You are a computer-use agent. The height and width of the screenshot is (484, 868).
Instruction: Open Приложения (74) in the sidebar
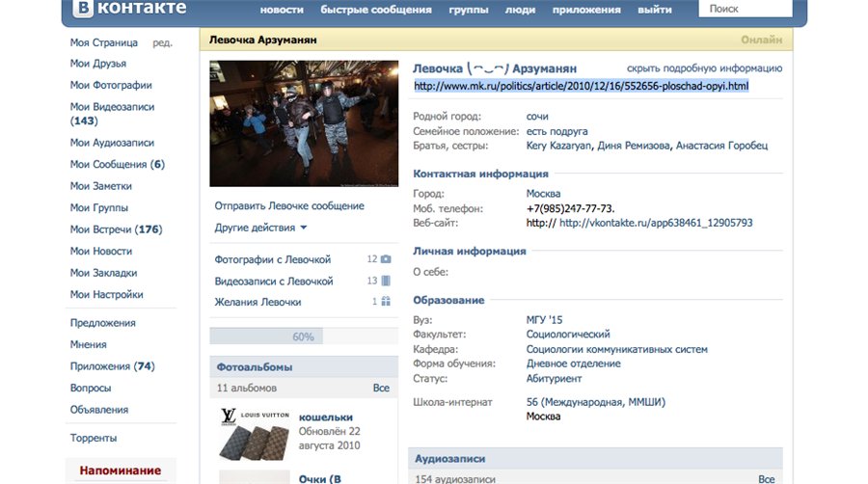[113, 366]
